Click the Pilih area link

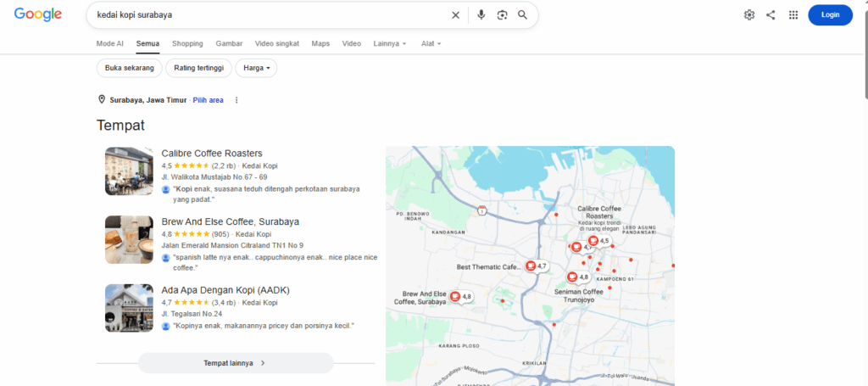pyautogui.click(x=209, y=100)
